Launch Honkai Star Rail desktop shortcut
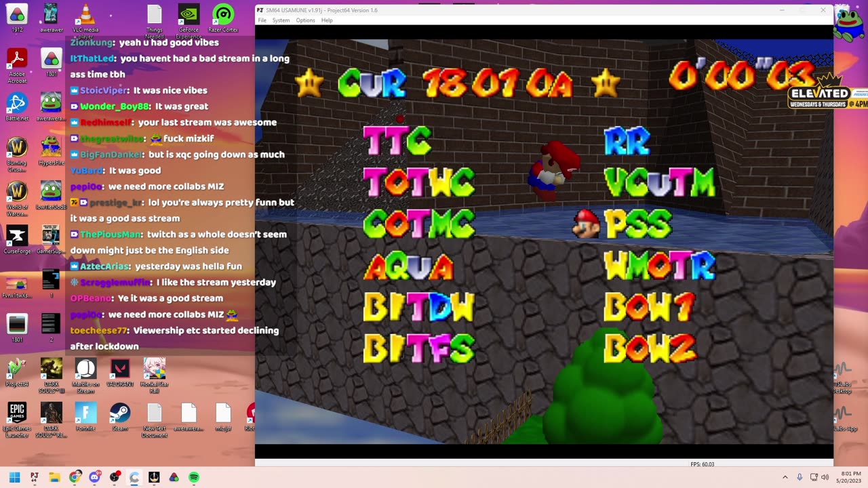The width and height of the screenshot is (868, 488). tap(155, 375)
